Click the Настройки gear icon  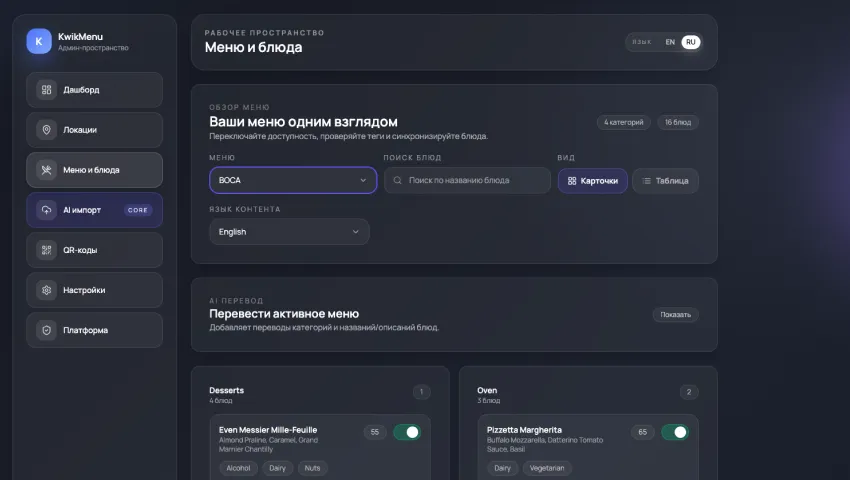tap(47, 290)
